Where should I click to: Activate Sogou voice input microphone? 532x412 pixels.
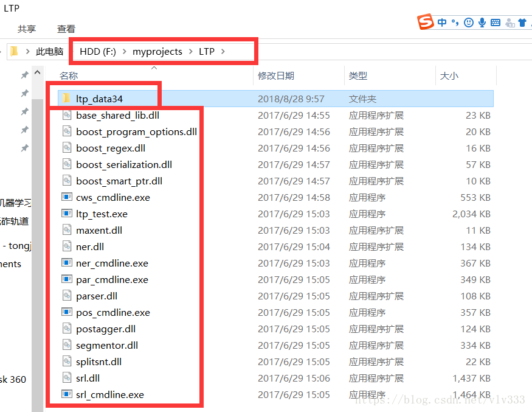click(x=482, y=23)
